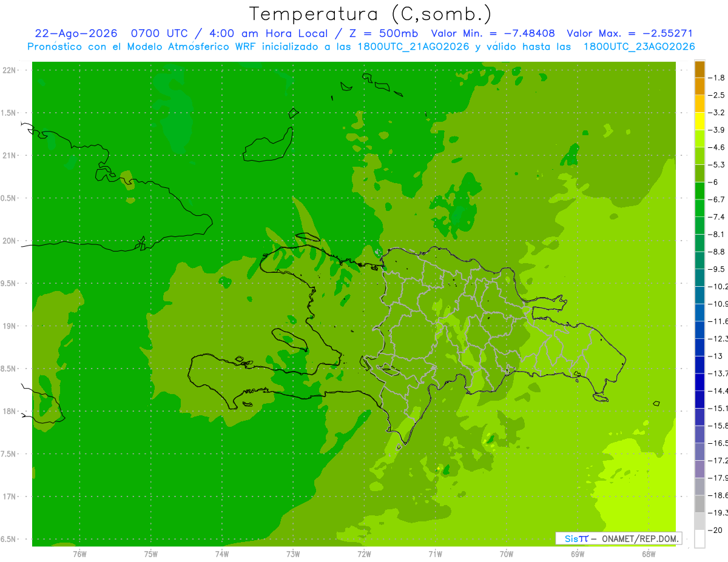Click the "-3.2" value on the color scale

click(x=716, y=112)
